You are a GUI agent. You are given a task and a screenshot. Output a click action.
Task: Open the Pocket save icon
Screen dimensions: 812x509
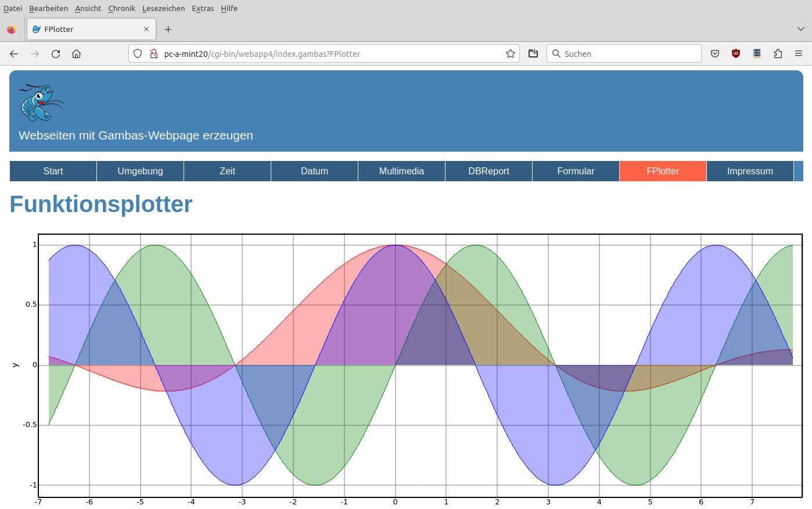tap(715, 53)
